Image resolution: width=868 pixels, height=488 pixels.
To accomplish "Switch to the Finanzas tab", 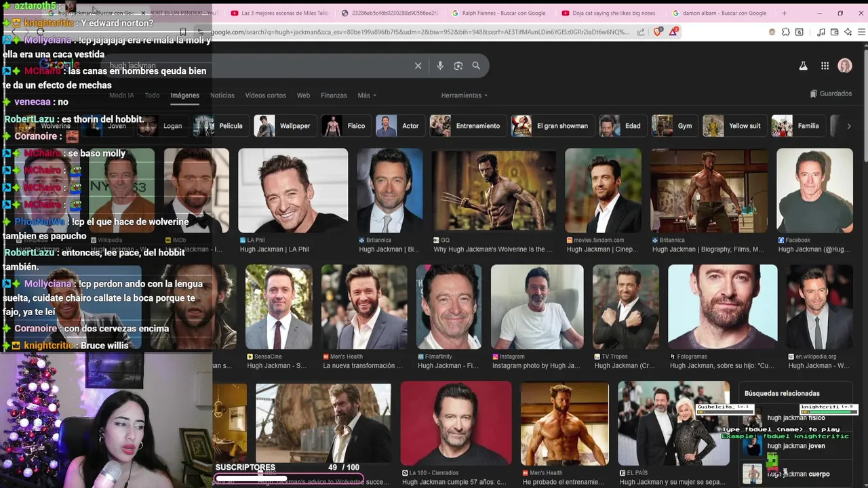I will pyautogui.click(x=334, y=96).
